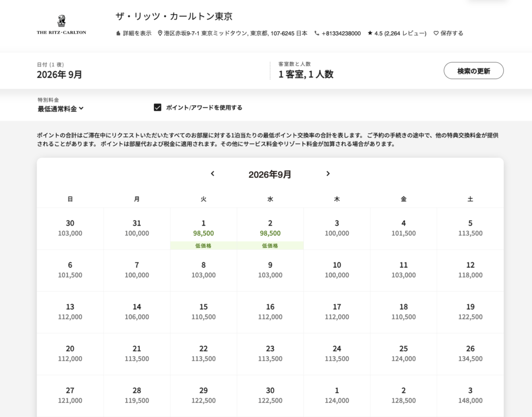Click the map pin address icon
Viewport: 532px width, 417px height.
tap(160, 33)
